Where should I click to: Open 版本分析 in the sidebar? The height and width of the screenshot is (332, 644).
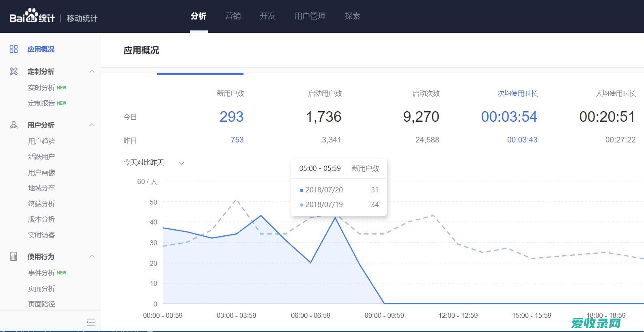coord(41,219)
